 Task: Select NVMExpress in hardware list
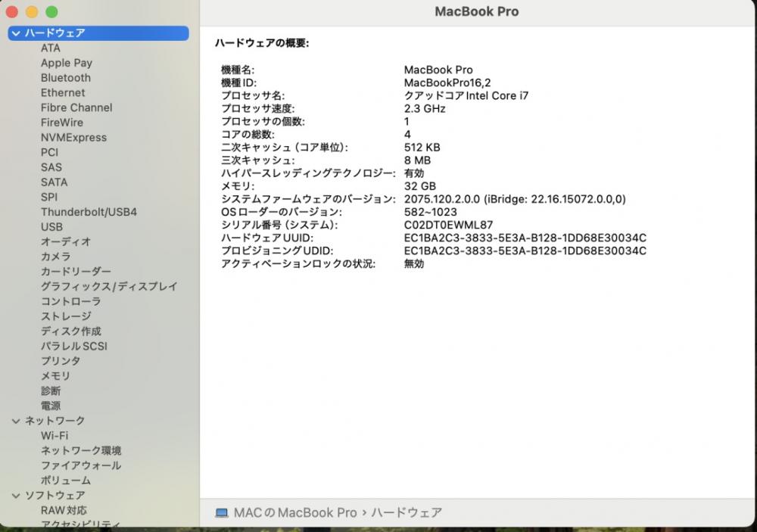[73, 138]
